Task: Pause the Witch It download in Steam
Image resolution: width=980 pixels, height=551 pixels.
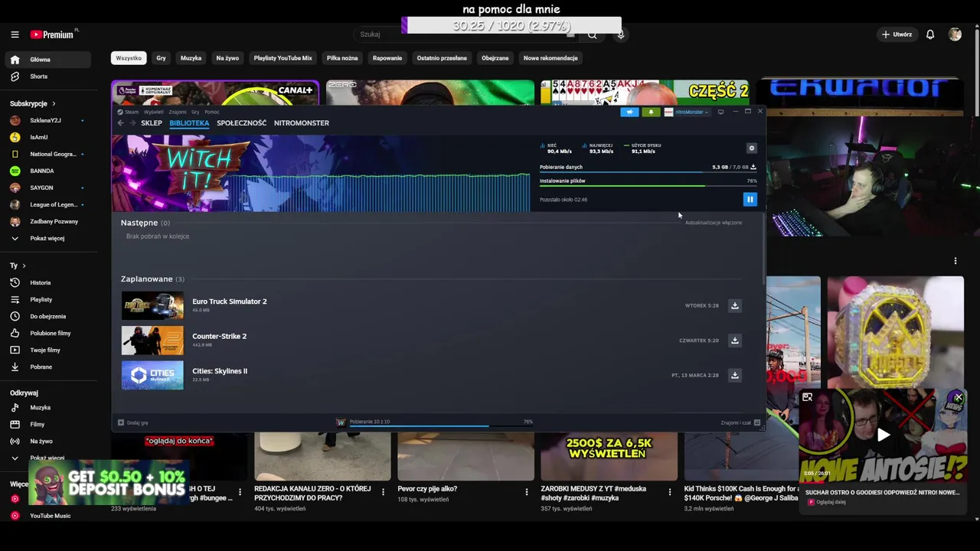Action: 750,199
